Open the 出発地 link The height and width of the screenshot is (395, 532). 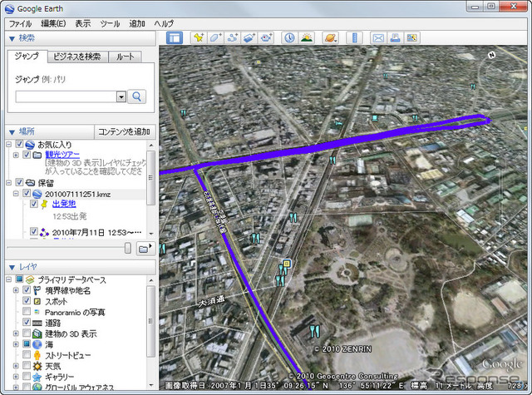pos(64,204)
